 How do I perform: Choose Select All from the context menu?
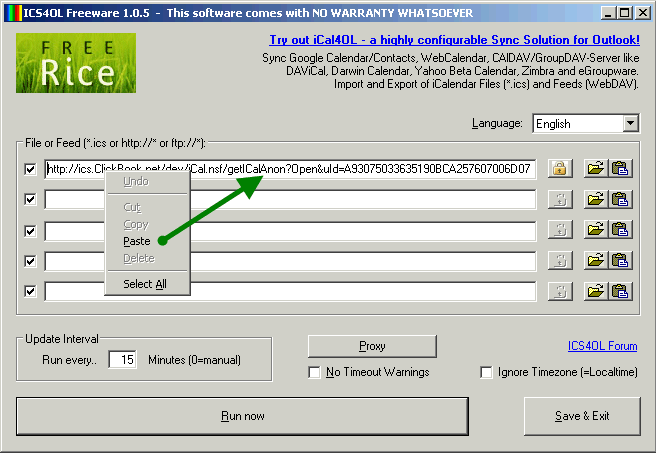[x=145, y=284]
